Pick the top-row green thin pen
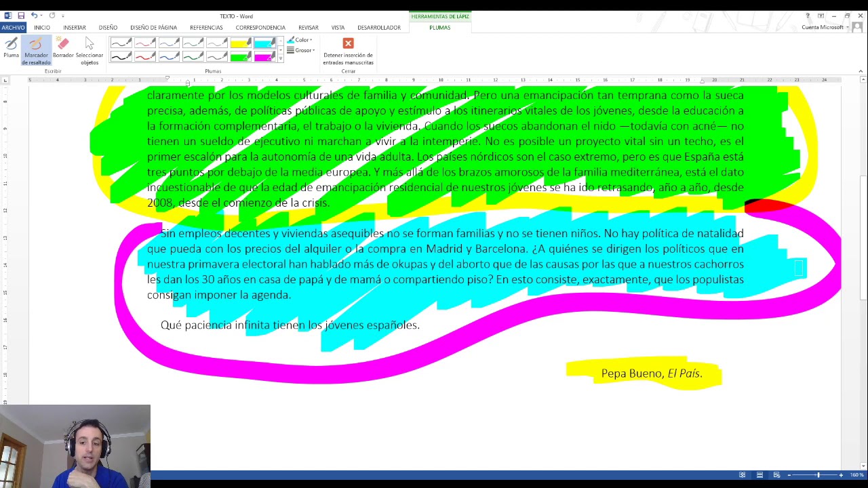868x488 pixels. [193, 43]
